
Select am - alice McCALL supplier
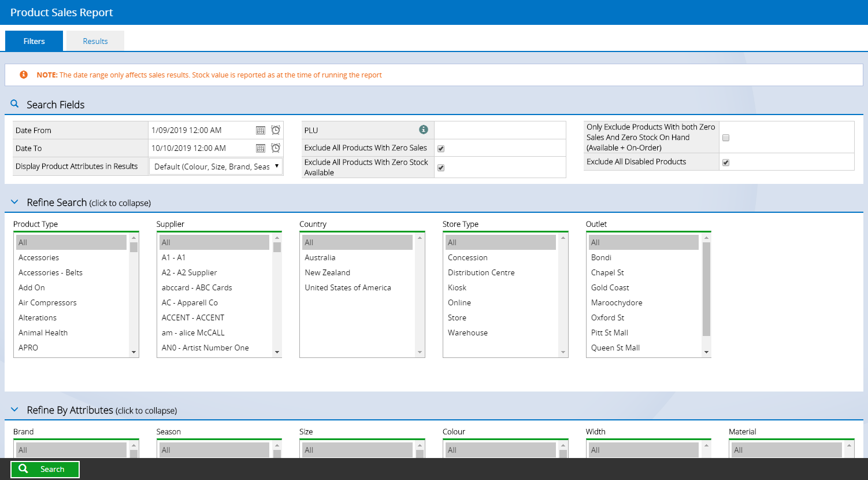coord(214,333)
